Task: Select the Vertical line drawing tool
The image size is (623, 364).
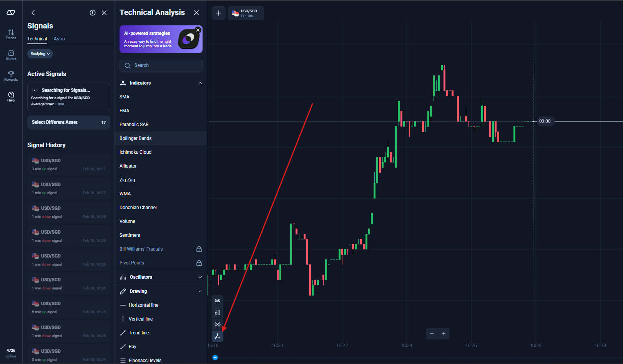Action: 161,319
